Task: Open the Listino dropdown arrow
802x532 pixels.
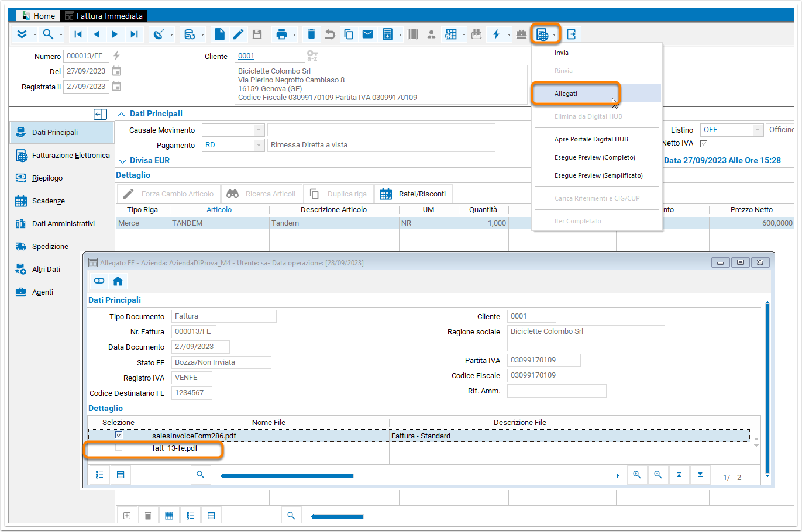Action: click(x=758, y=130)
